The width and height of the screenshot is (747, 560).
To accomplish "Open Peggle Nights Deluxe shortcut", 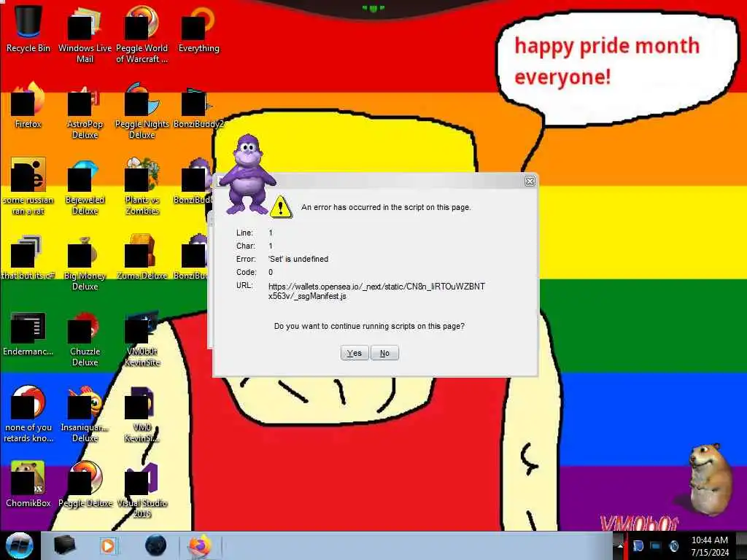I will tap(142, 111).
